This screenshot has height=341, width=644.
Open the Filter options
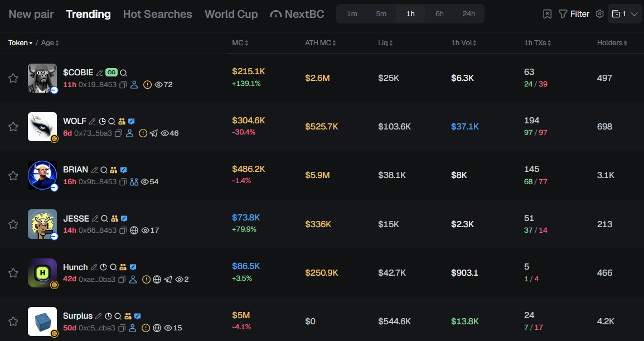pyautogui.click(x=574, y=14)
